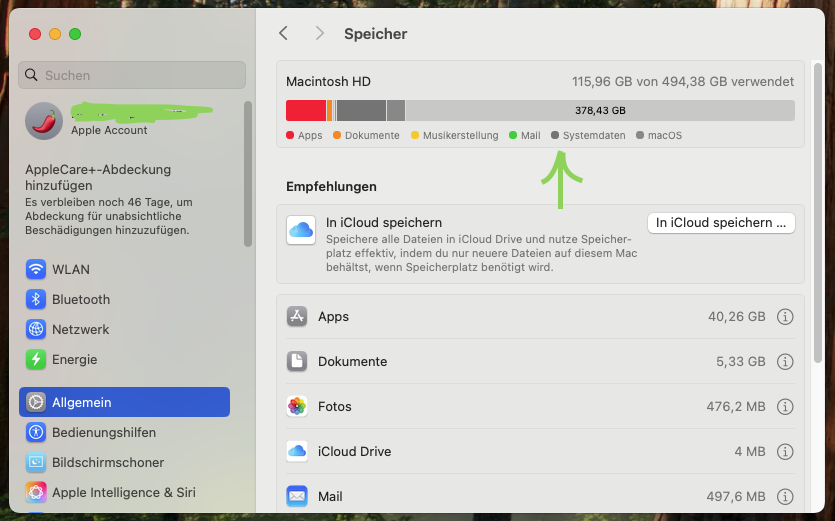Click the Fotos flower icon
Viewport: 835px width, 521px height.
point(297,406)
